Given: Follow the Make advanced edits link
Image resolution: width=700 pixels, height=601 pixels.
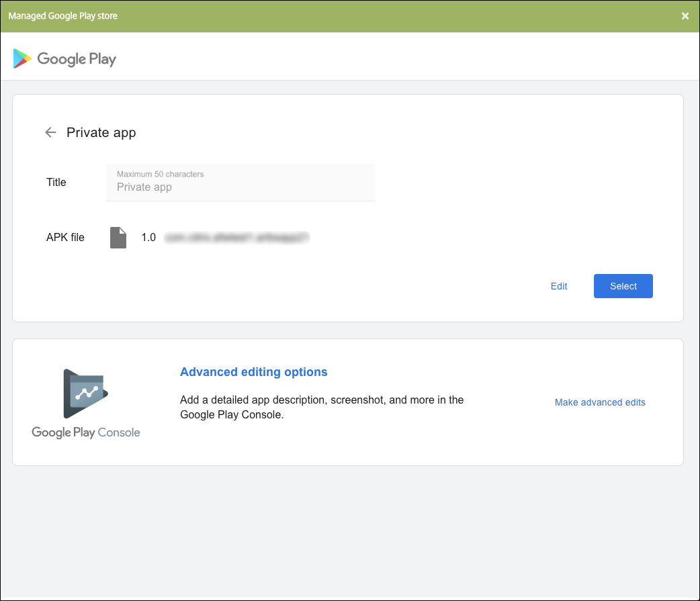Looking at the screenshot, I should (600, 402).
